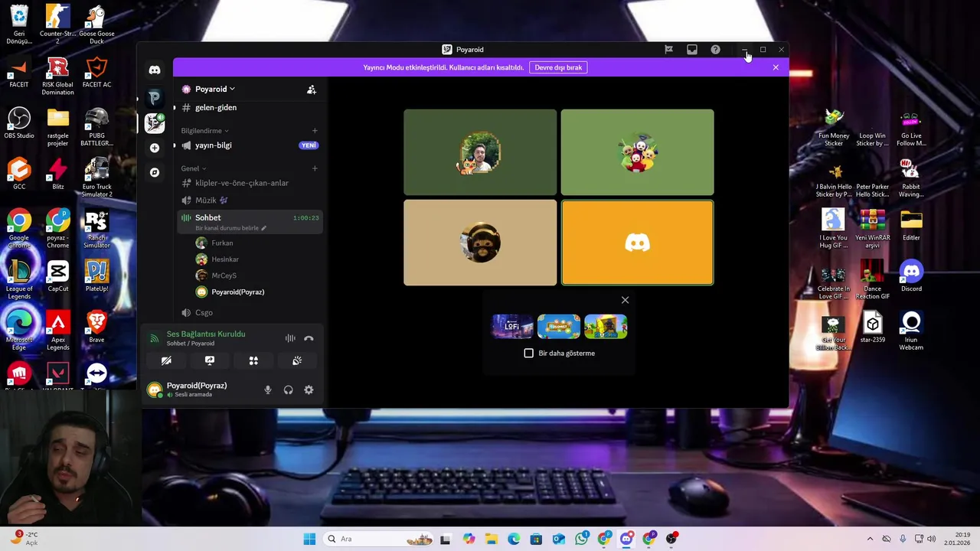Collapse the Bilgilendirme category
This screenshot has width=980, height=551.
click(204, 131)
